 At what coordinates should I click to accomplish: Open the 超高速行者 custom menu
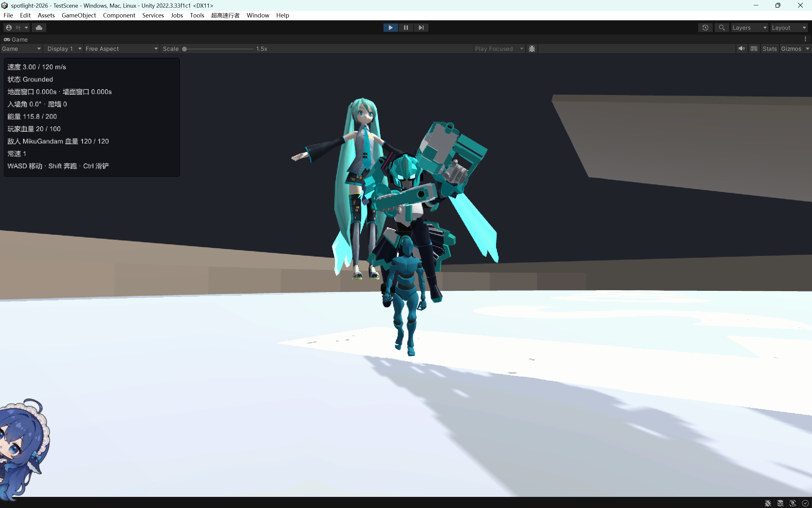tap(225, 16)
